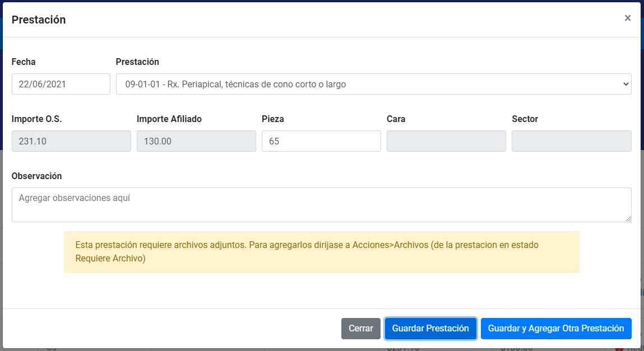Image resolution: width=644 pixels, height=351 pixels.
Task: Click the Fecha date field
Action: pos(61,84)
